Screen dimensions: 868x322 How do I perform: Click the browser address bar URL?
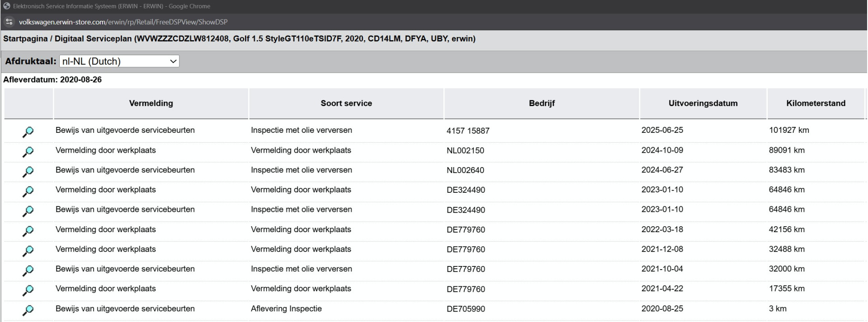pyautogui.click(x=123, y=22)
